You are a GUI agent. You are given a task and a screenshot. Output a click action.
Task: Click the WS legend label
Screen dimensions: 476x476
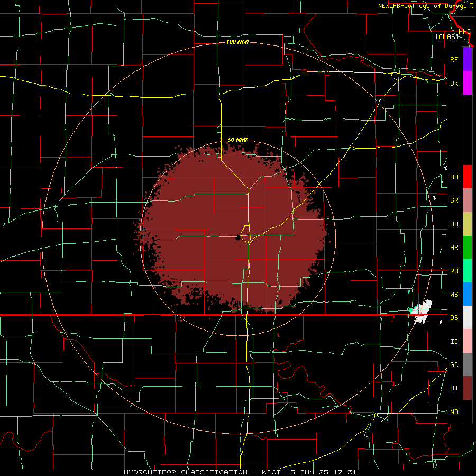tap(454, 295)
